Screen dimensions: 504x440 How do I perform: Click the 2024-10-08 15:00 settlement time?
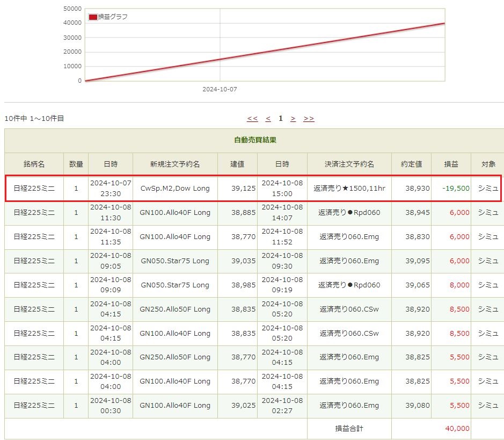point(282,188)
